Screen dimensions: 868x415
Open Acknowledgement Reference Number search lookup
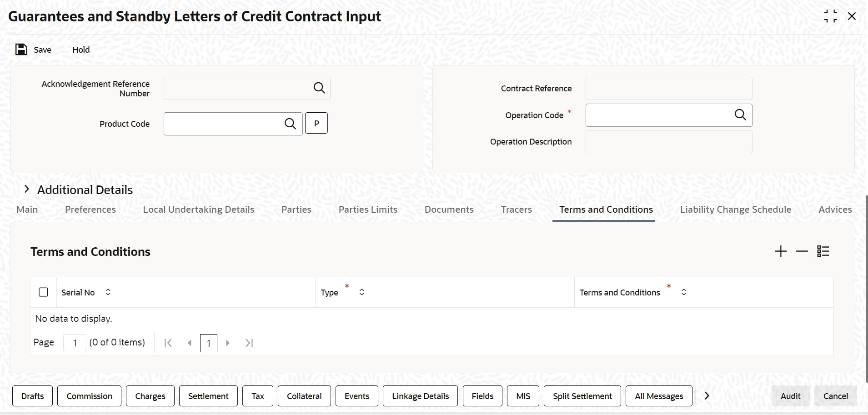(x=319, y=88)
